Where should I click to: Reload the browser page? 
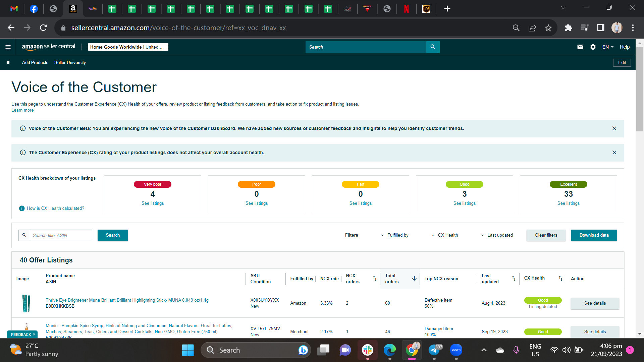click(43, 28)
